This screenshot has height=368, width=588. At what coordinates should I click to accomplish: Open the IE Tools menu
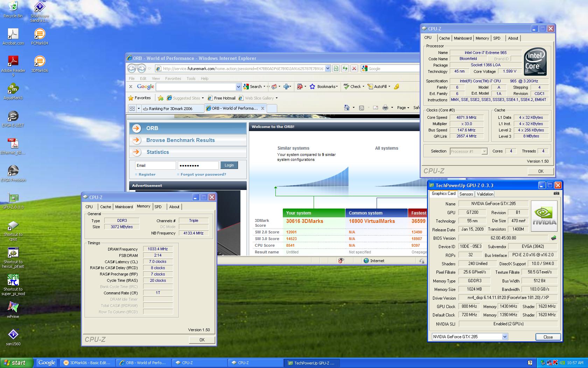click(x=191, y=79)
